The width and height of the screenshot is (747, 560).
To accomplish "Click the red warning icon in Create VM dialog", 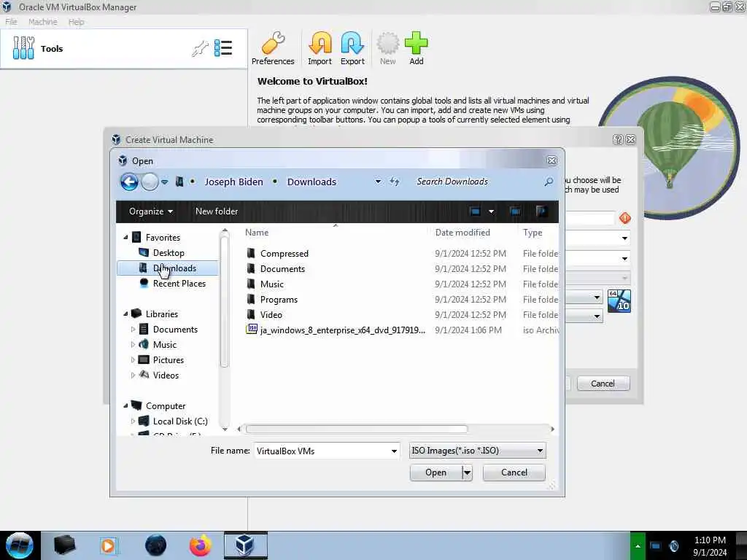I will tap(625, 218).
